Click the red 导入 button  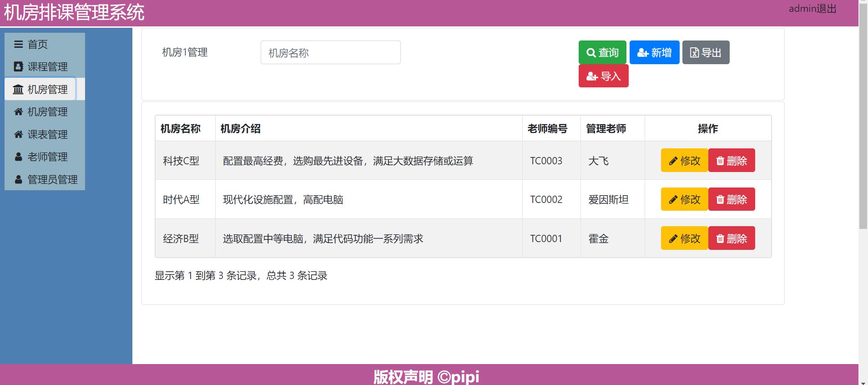(603, 76)
